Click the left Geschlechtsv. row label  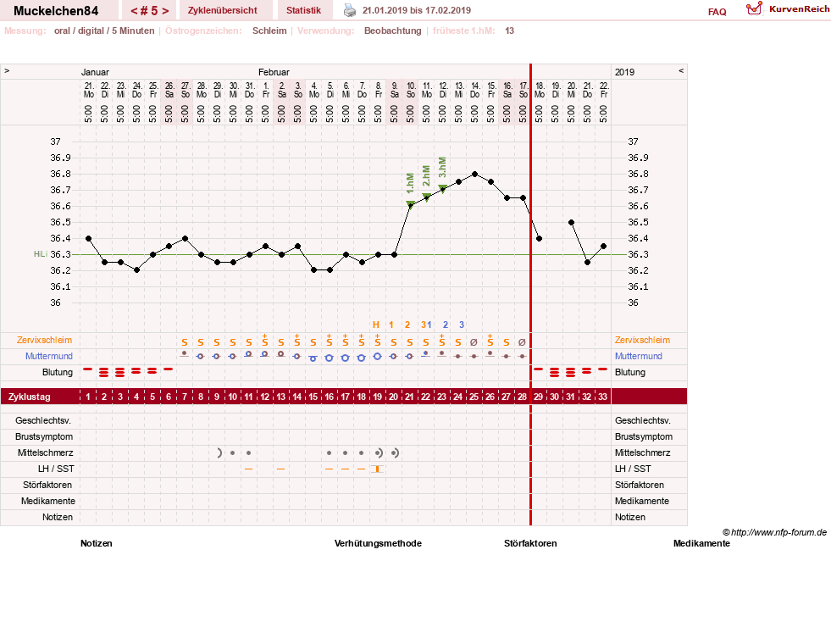[x=43, y=421]
